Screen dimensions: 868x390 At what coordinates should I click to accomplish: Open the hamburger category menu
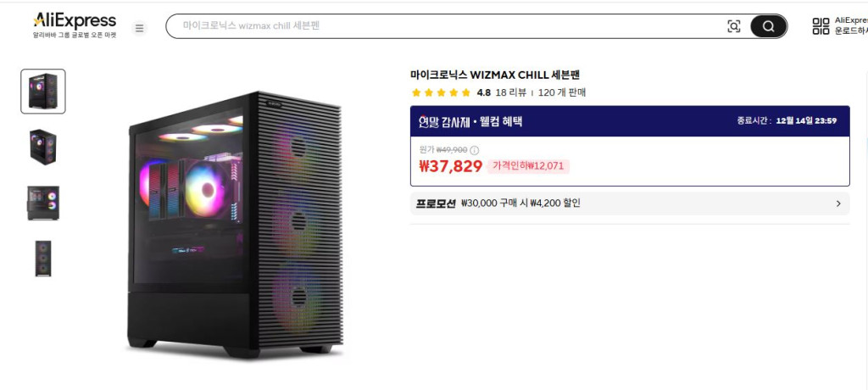tap(140, 28)
